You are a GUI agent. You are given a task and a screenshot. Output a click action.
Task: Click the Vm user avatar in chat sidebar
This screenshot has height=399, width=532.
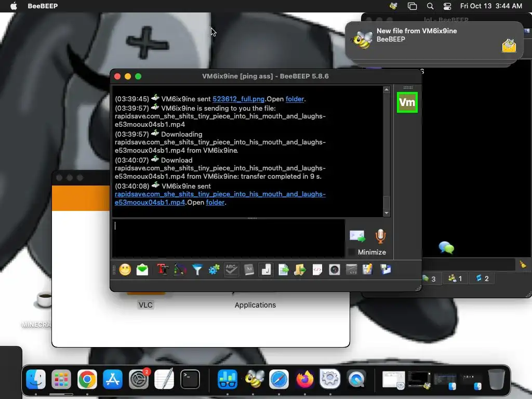coord(407,102)
